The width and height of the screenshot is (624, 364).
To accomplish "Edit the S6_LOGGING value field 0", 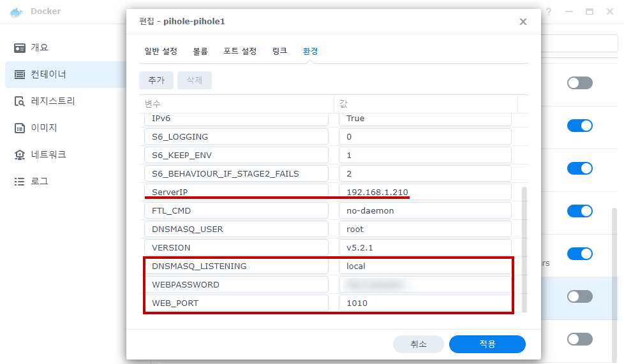I will [x=425, y=137].
